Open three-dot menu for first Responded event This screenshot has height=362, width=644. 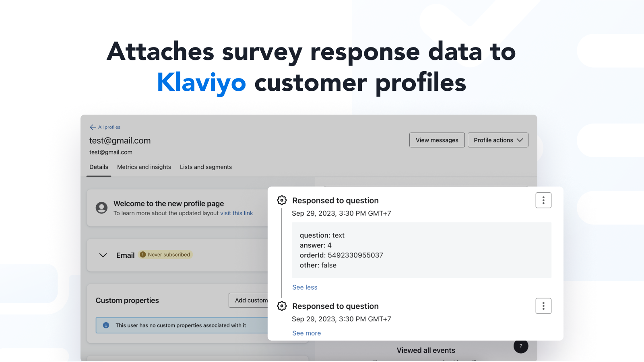coord(543,200)
